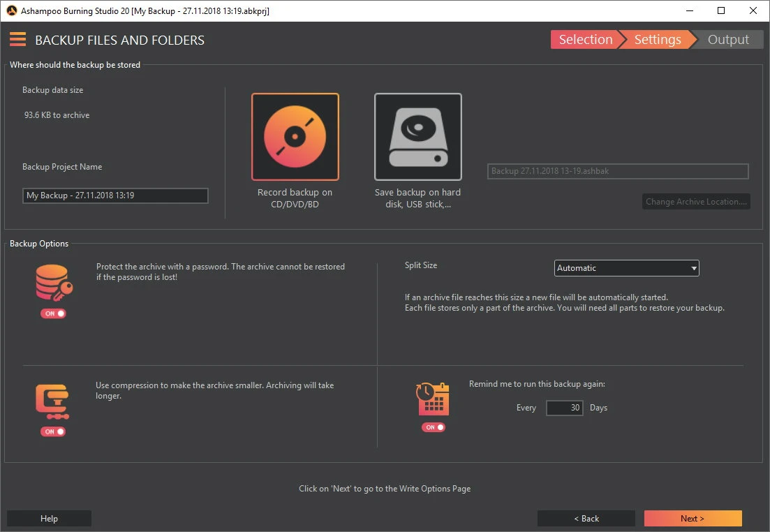Click the password protection database icon
The height and width of the screenshot is (532, 770).
[x=52, y=283]
